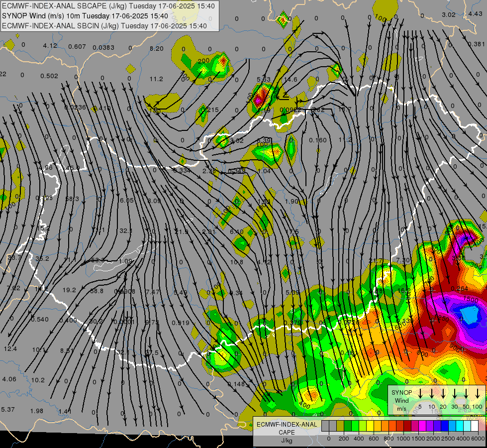Screen dimensions: 487x448
Task: Click the map value 10.8
Action: (237, 262)
